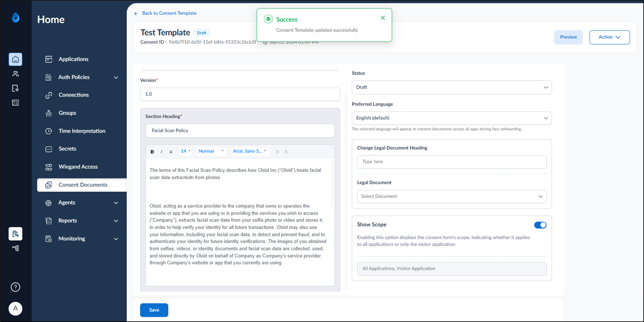Toggle the Show Scope switch
Screen dimensions: 644x322
540,225
